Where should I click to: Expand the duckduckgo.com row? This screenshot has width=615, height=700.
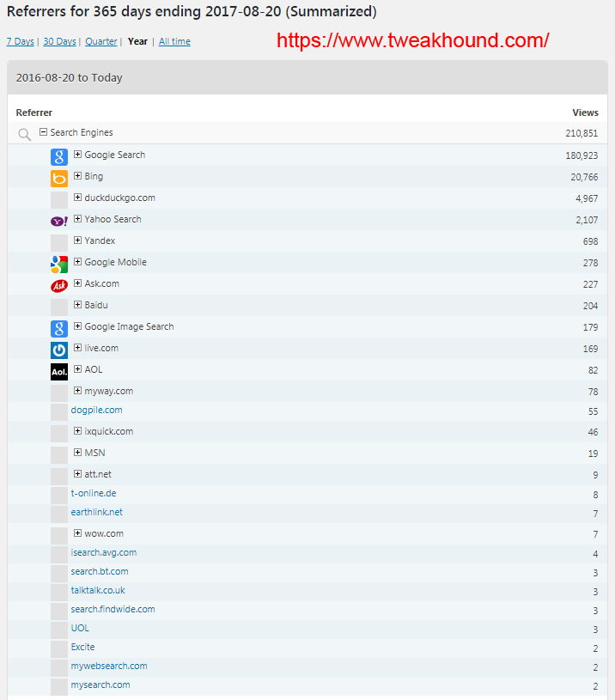pyautogui.click(x=77, y=198)
